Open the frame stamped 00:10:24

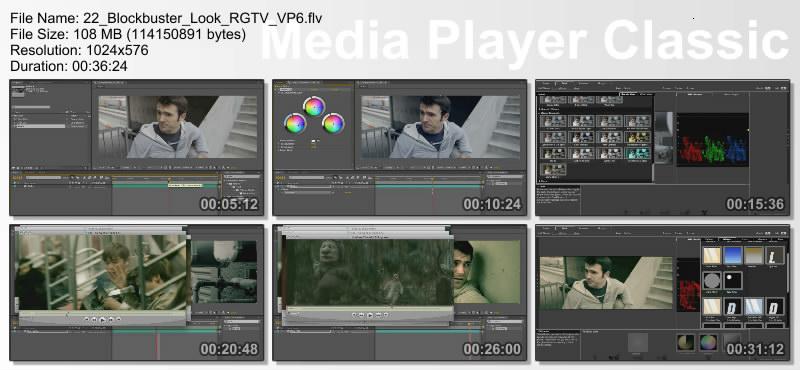click(399, 147)
